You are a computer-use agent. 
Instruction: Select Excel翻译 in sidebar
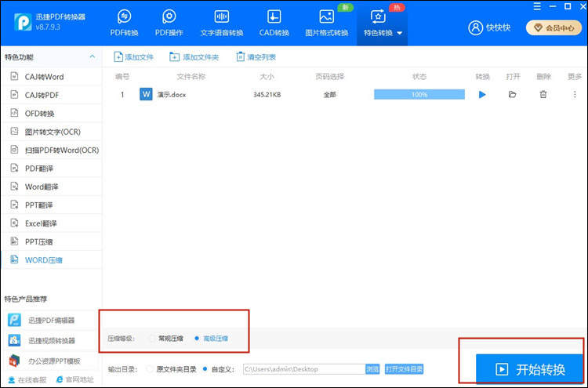pos(52,224)
